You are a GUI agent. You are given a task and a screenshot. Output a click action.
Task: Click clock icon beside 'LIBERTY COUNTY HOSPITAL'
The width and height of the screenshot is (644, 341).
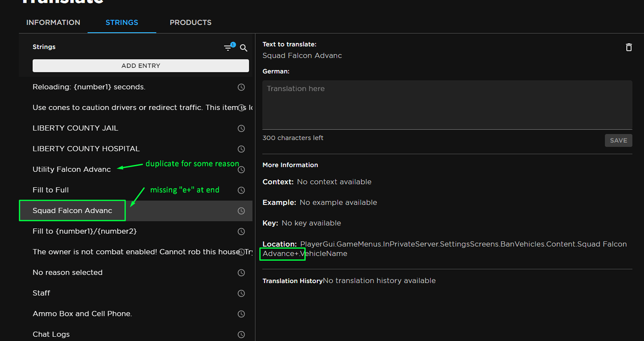click(x=241, y=149)
